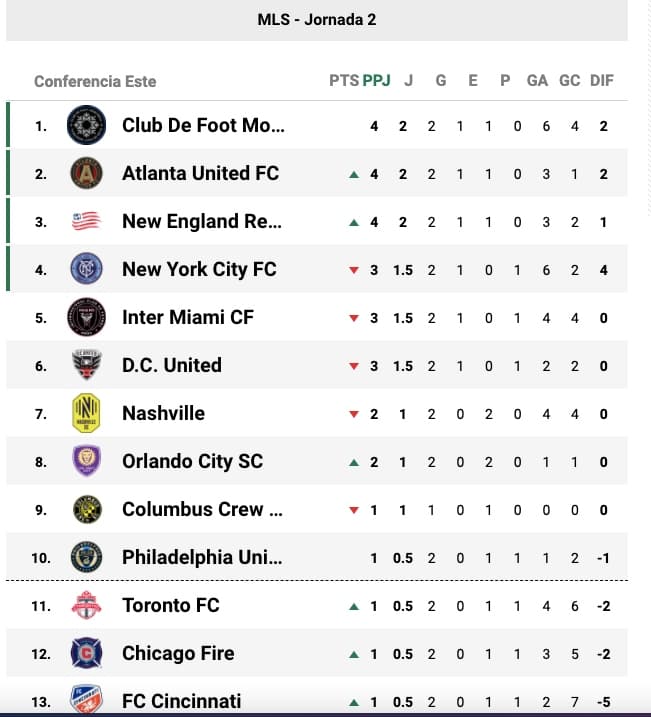The image size is (651, 717).
Task: Click the New England Revolution logo
Action: 86,222
